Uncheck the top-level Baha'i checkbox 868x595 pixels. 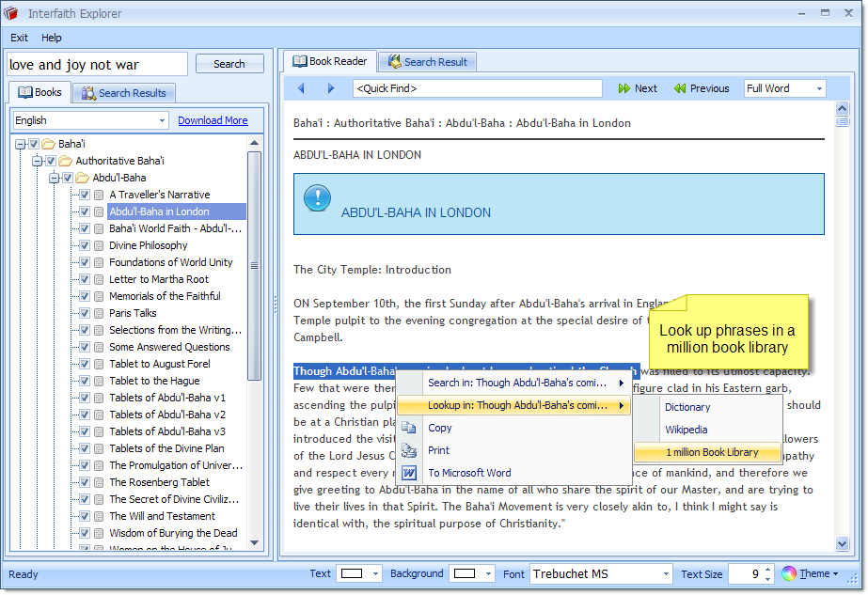coord(34,144)
